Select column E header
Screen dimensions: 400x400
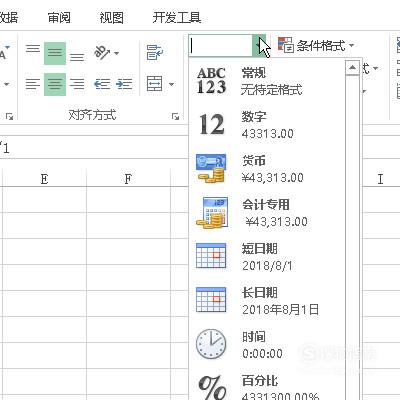pyautogui.click(x=44, y=179)
